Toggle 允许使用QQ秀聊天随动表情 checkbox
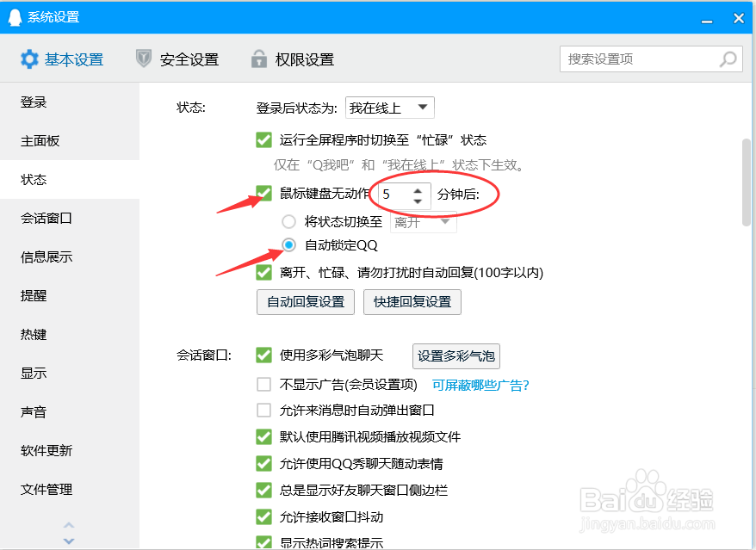Image resolution: width=756 pixels, height=550 pixels. pyautogui.click(x=263, y=464)
